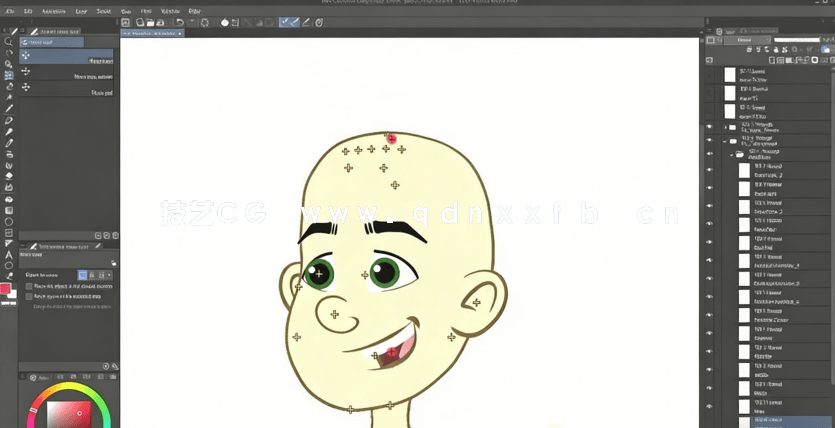Hide the collapsed folder layer via eye

(x=709, y=127)
